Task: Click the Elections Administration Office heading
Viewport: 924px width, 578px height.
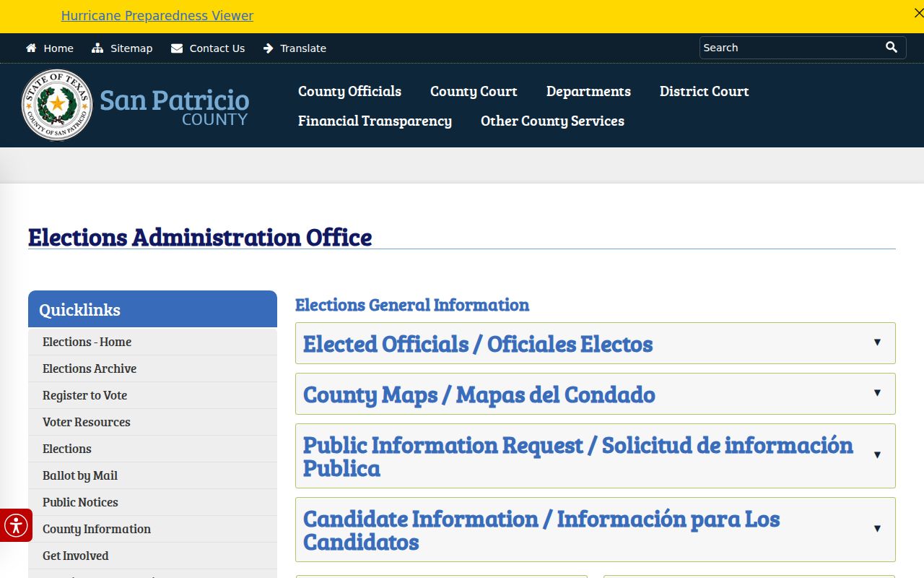Action: tap(200, 237)
